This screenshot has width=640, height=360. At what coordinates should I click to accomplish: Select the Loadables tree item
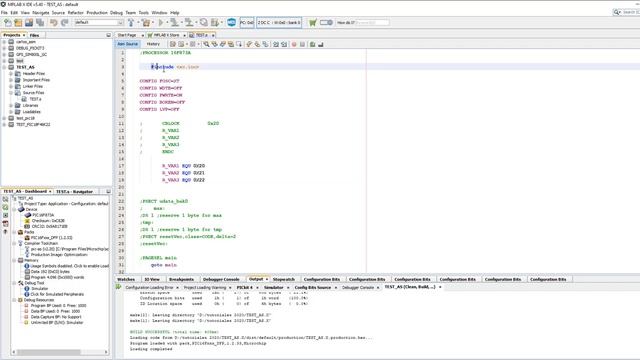(x=31, y=112)
